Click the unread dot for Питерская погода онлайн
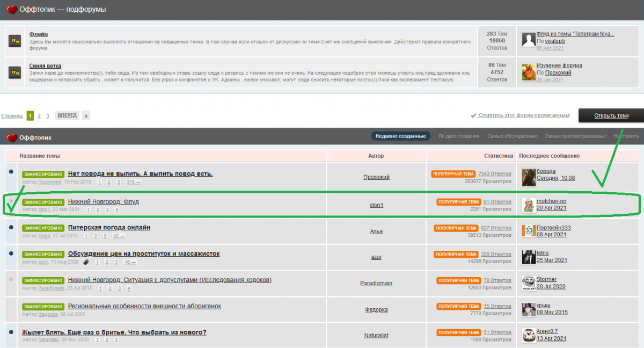The height and width of the screenshot is (348, 644). point(11,228)
